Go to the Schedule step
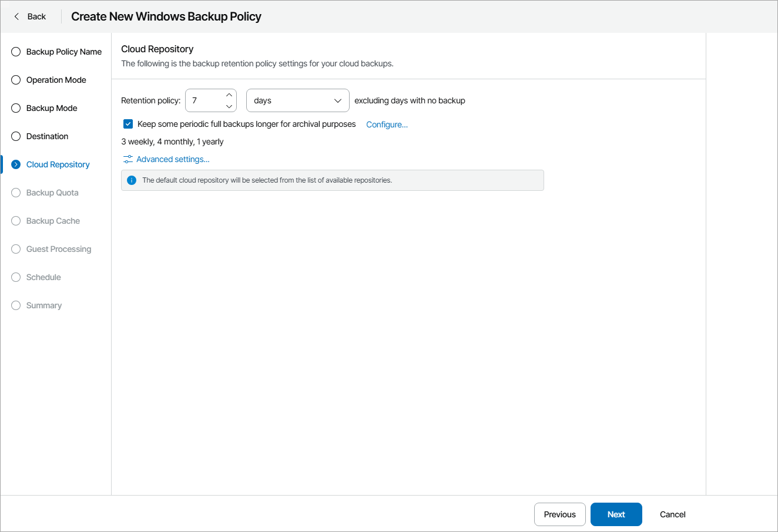The image size is (778, 532). click(x=43, y=277)
